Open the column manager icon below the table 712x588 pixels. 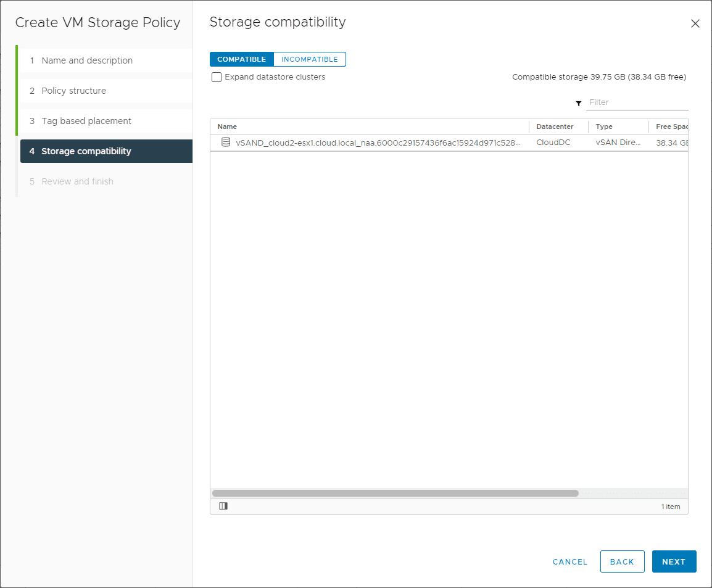pyautogui.click(x=223, y=506)
